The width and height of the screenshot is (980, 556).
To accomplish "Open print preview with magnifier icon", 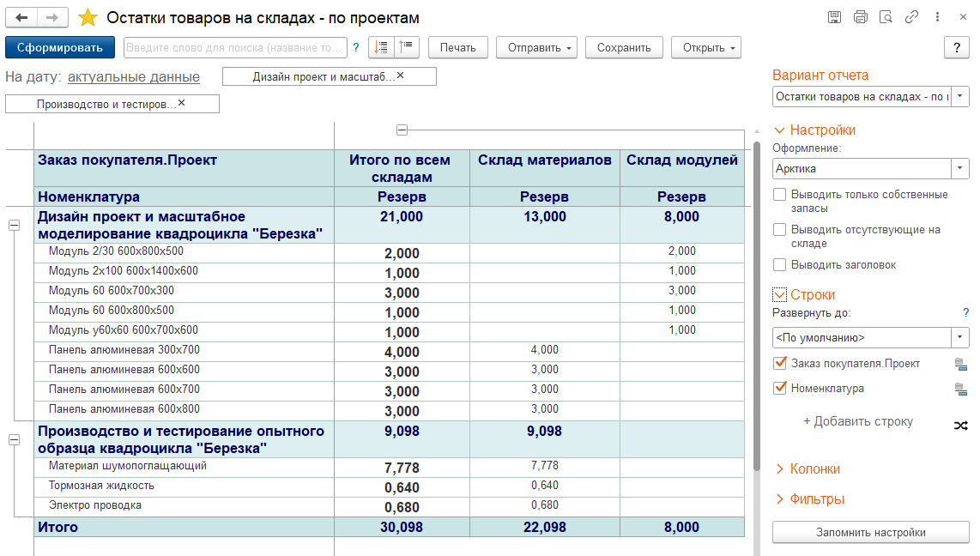I will coord(886,17).
